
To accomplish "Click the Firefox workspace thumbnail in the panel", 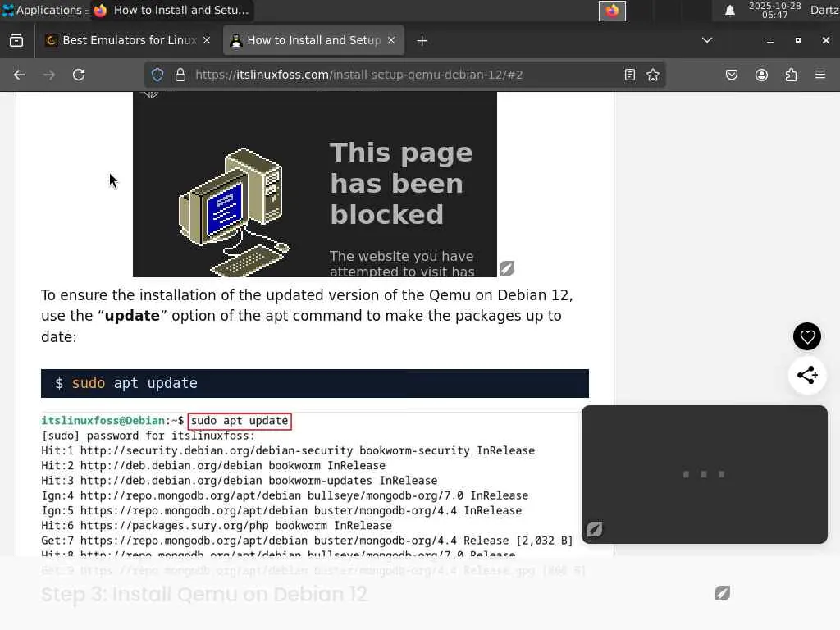I will [x=612, y=11].
